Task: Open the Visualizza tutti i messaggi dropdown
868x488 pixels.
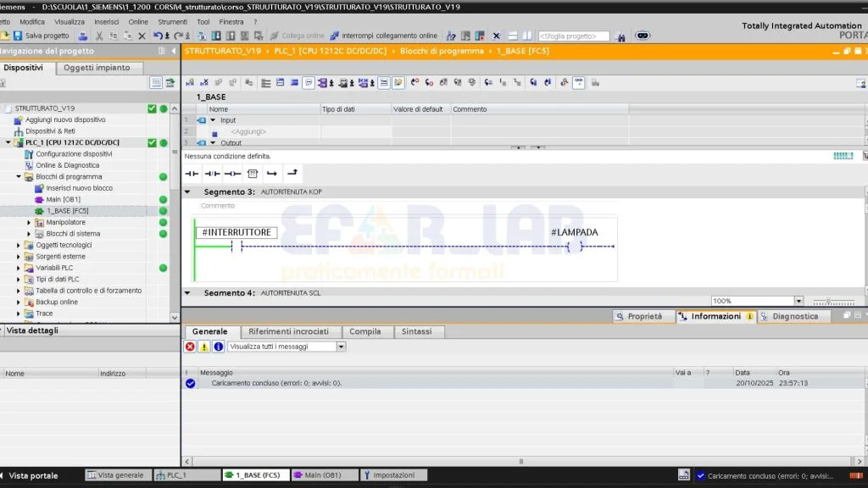Action: point(341,347)
